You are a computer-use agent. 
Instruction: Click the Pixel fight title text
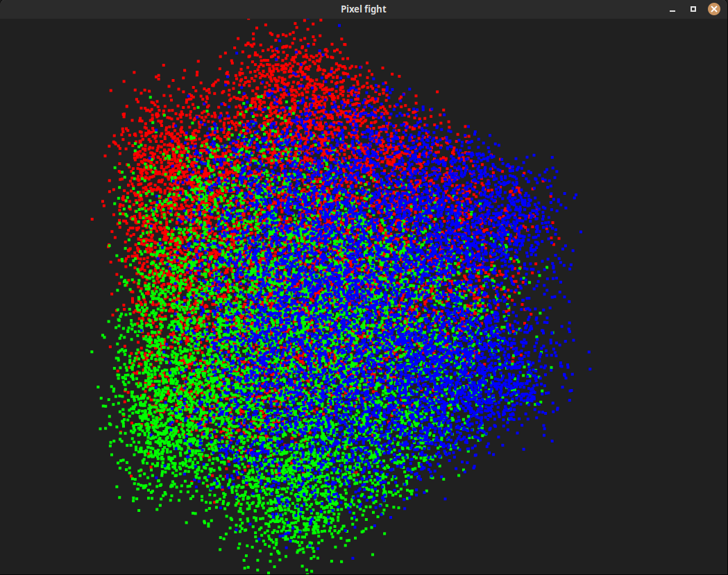pyautogui.click(x=364, y=9)
